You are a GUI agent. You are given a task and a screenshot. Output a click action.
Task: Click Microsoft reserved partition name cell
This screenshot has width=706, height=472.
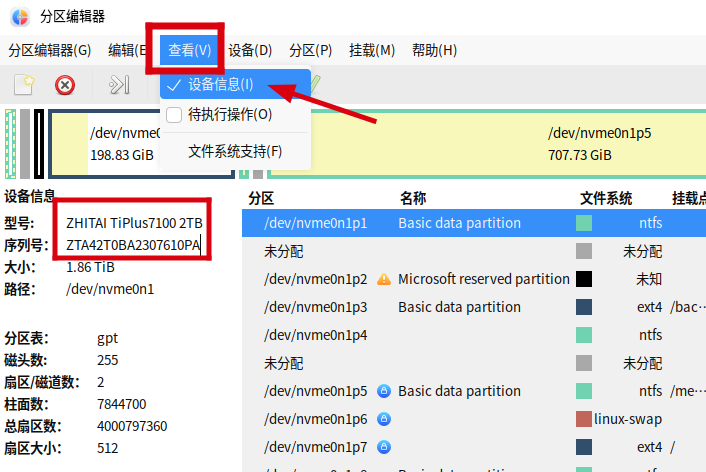coord(484,279)
